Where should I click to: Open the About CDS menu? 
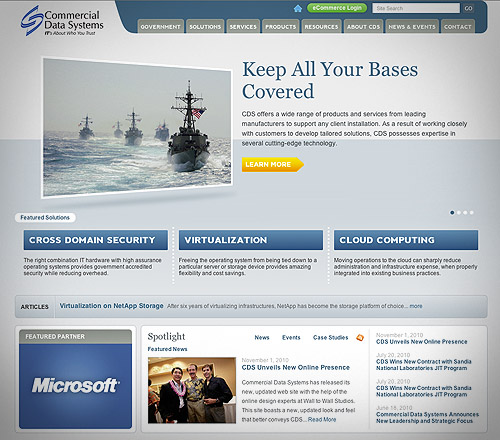(363, 27)
